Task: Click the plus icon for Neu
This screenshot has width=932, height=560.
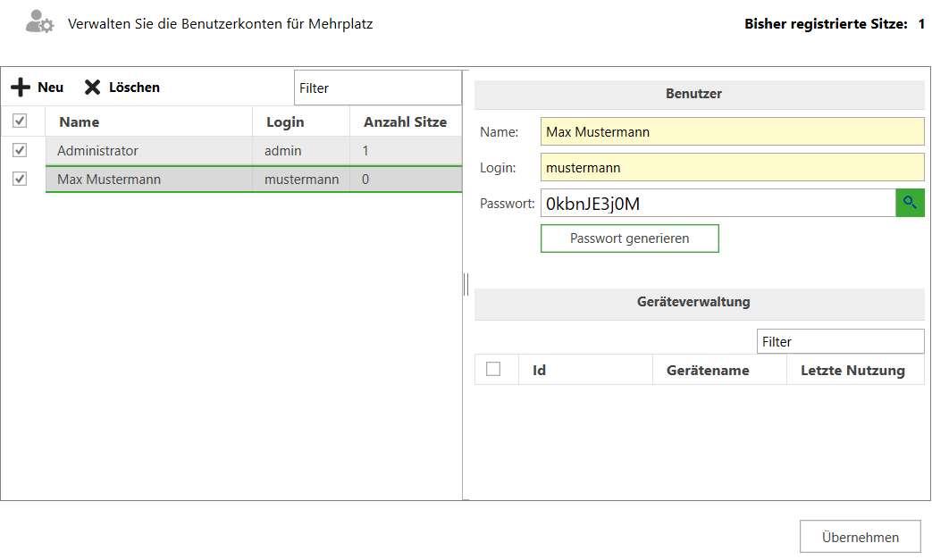Action: tap(21, 88)
